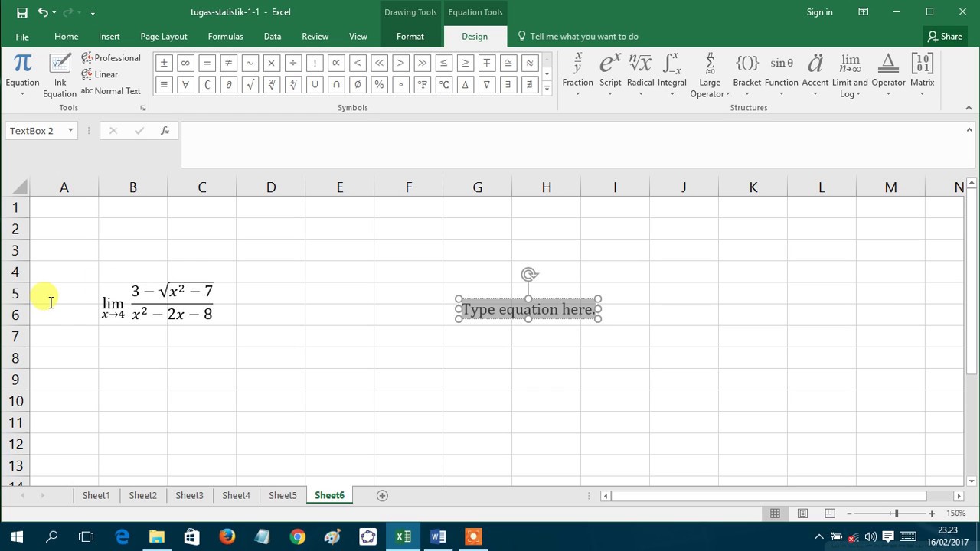Insert the plus-minus symbol
Viewport: 980px width, 551px height.
pos(164,63)
